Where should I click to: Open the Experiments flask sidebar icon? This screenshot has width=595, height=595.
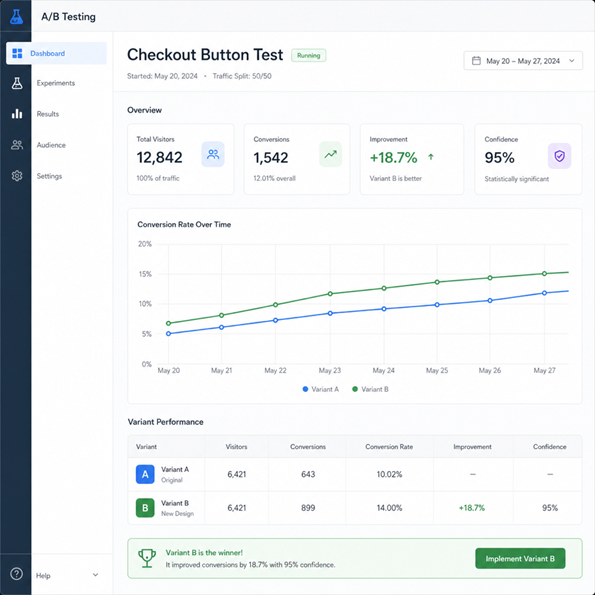point(17,83)
